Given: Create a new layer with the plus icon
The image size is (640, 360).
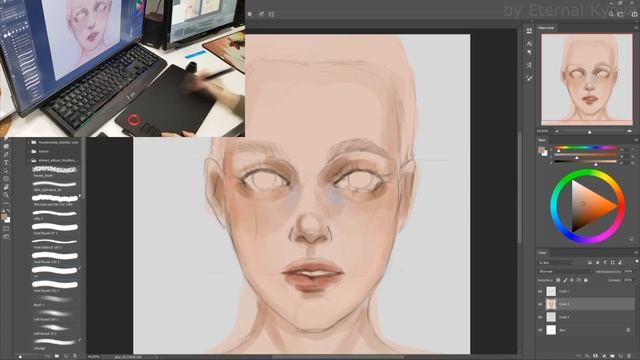Looking at the screenshot, I should pos(620,356).
